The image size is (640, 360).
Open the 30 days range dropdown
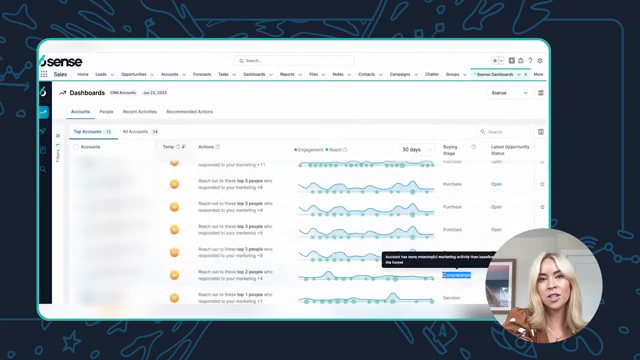tap(416, 150)
